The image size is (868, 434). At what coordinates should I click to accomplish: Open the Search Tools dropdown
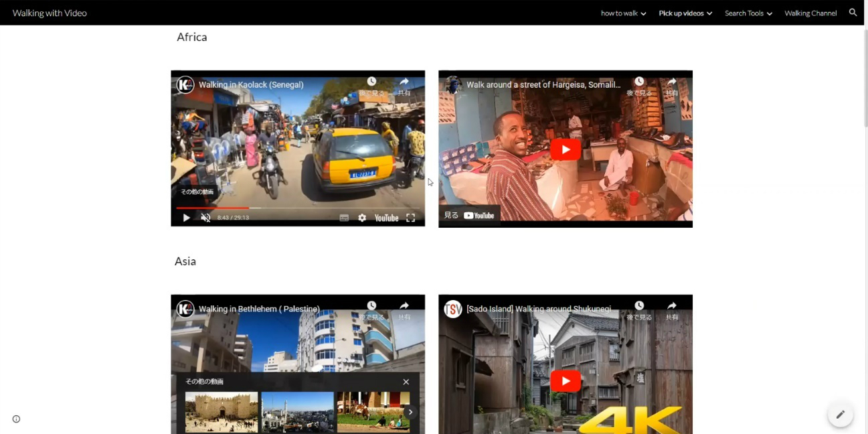pos(748,13)
